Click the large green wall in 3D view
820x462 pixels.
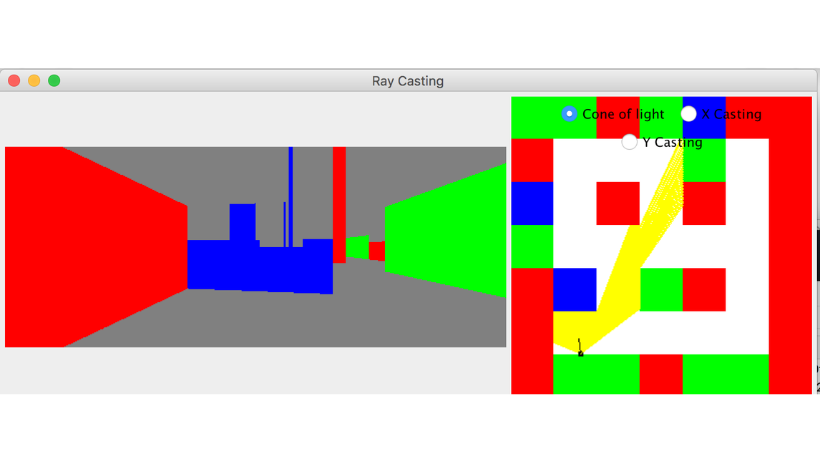click(x=446, y=231)
